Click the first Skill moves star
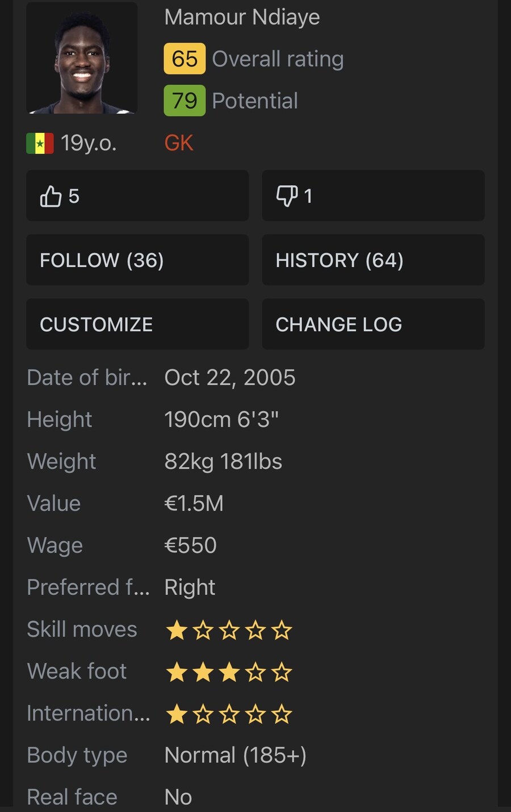This screenshot has width=511, height=812. pyautogui.click(x=177, y=630)
